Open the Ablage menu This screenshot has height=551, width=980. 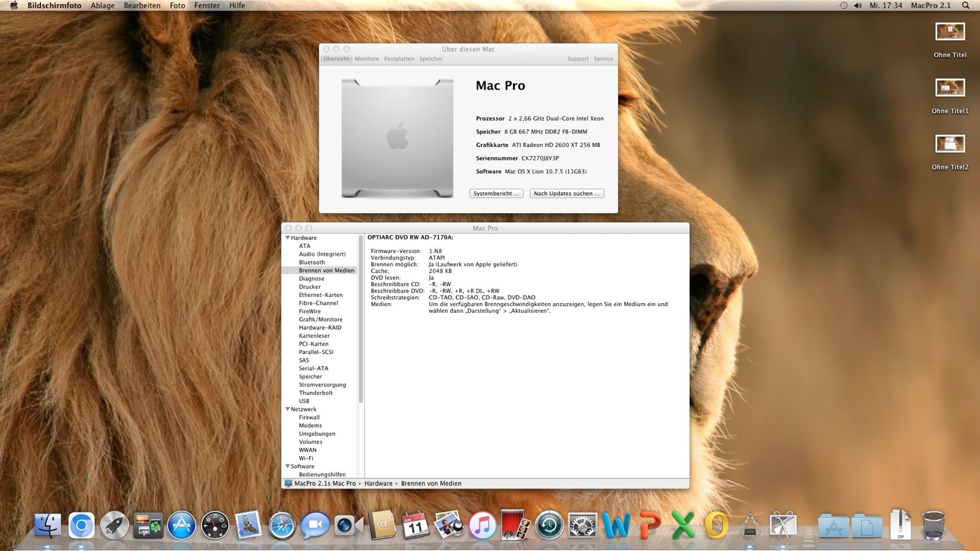coord(102,6)
